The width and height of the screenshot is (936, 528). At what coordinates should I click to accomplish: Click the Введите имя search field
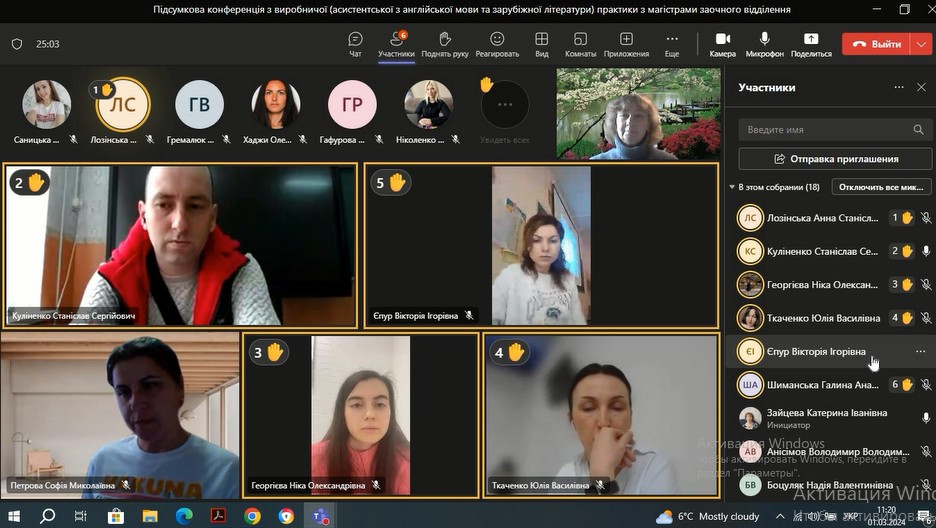point(835,129)
